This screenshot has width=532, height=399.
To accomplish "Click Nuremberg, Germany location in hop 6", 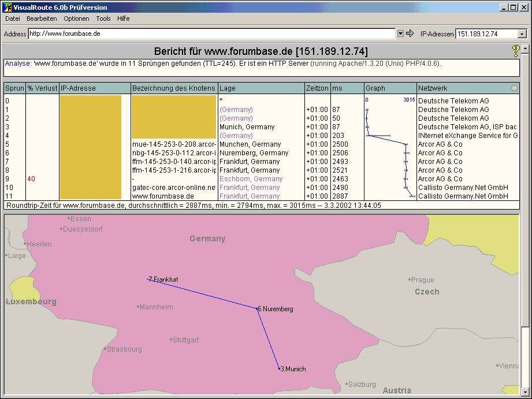I will click(254, 153).
